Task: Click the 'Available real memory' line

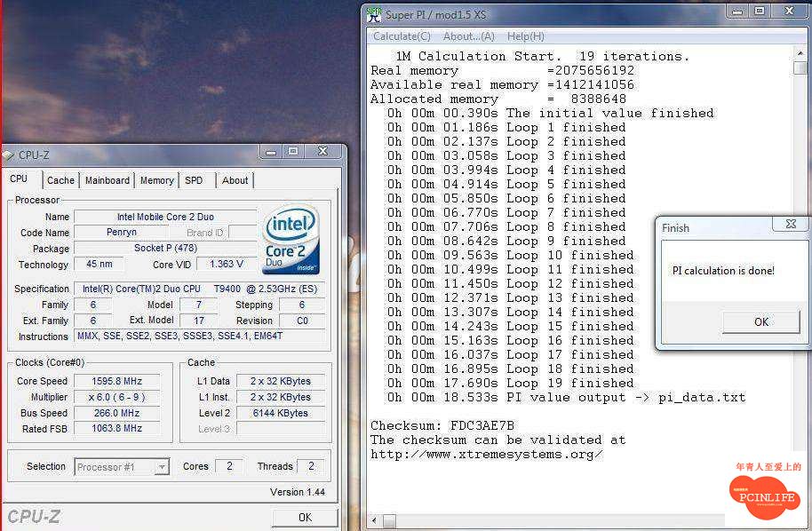Action: [502, 84]
